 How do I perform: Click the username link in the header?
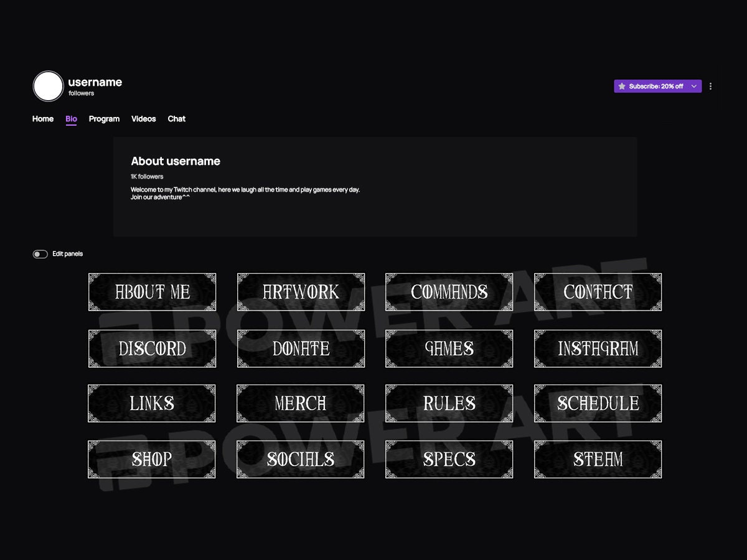pos(95,82)
